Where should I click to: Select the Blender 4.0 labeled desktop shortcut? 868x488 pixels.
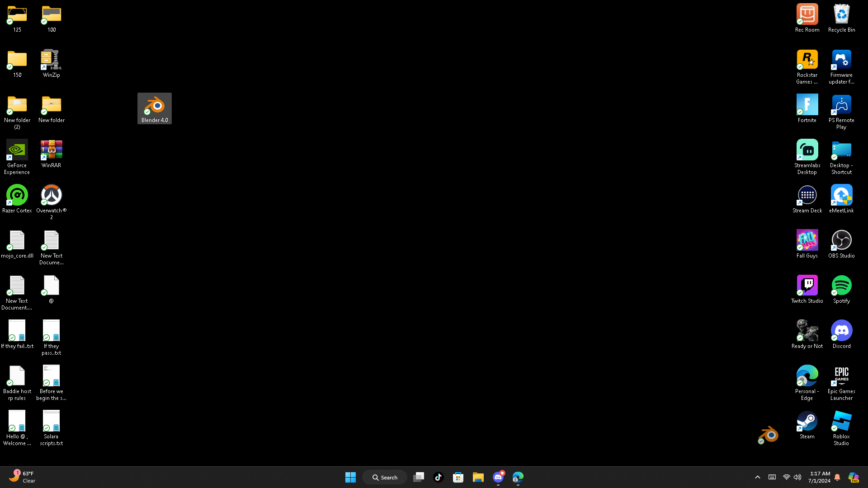click(x=155, y=108)
